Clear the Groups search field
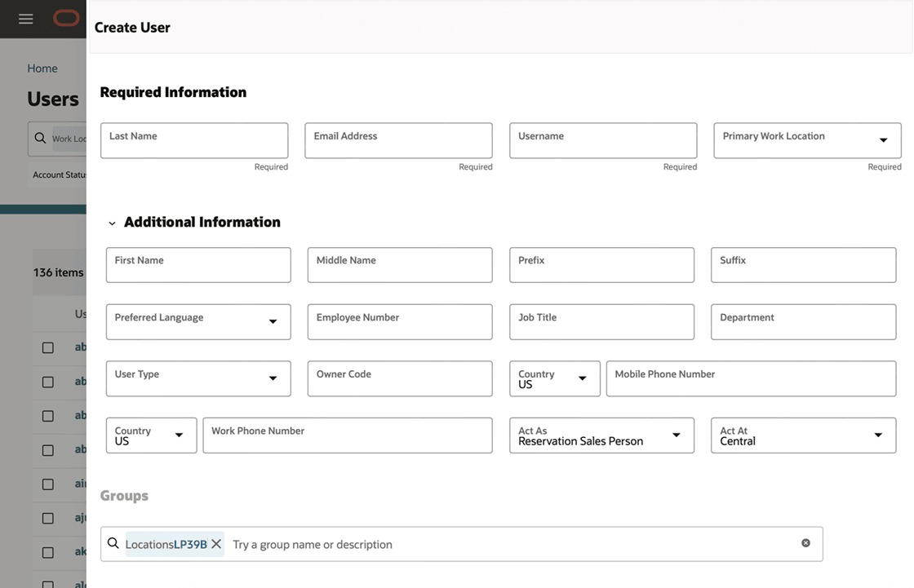This screenshot has height=588, width=914. 805,543
